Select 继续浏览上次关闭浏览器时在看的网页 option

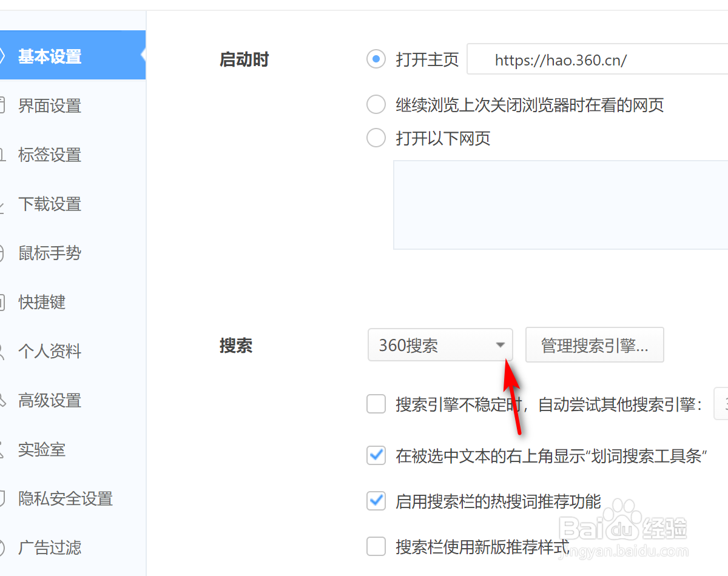(376, 105)
